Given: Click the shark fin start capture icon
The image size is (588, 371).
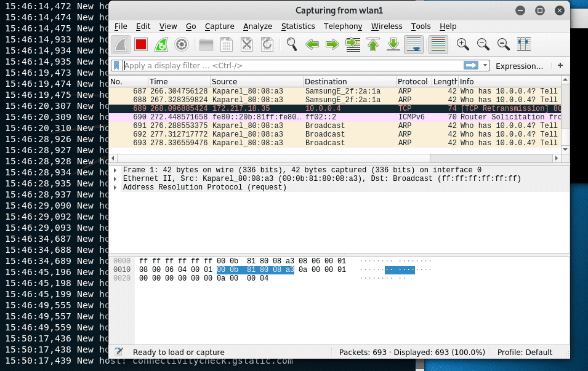Looking at the screenshot, I should [121, 44].
